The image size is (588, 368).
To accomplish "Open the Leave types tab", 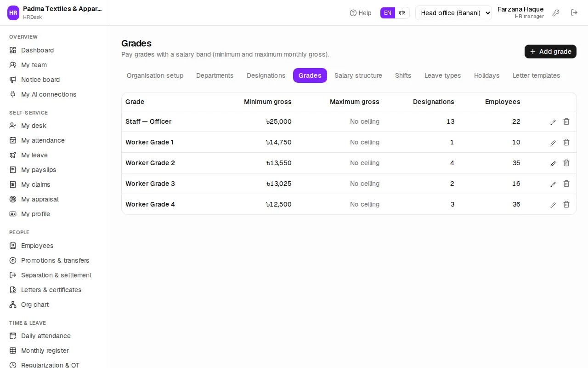I will click(443, 75).
